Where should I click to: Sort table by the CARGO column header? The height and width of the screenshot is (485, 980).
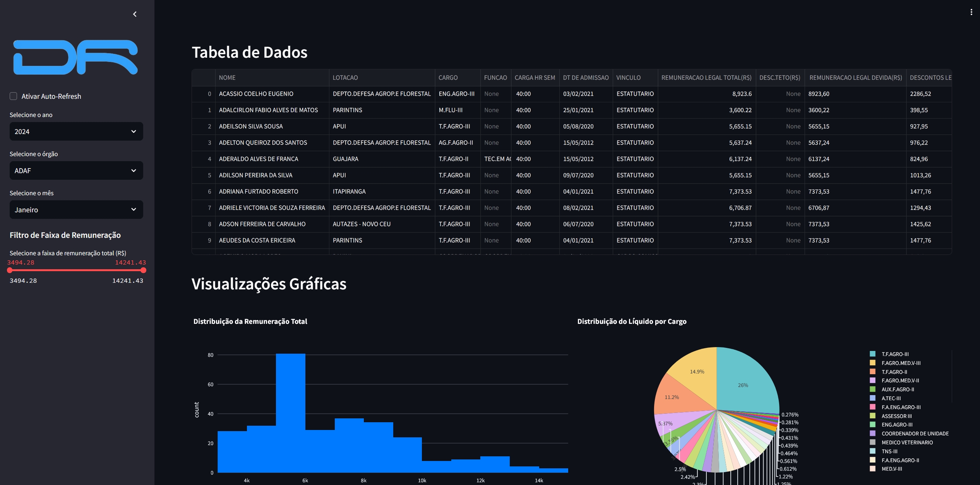(x=457, y=77)
